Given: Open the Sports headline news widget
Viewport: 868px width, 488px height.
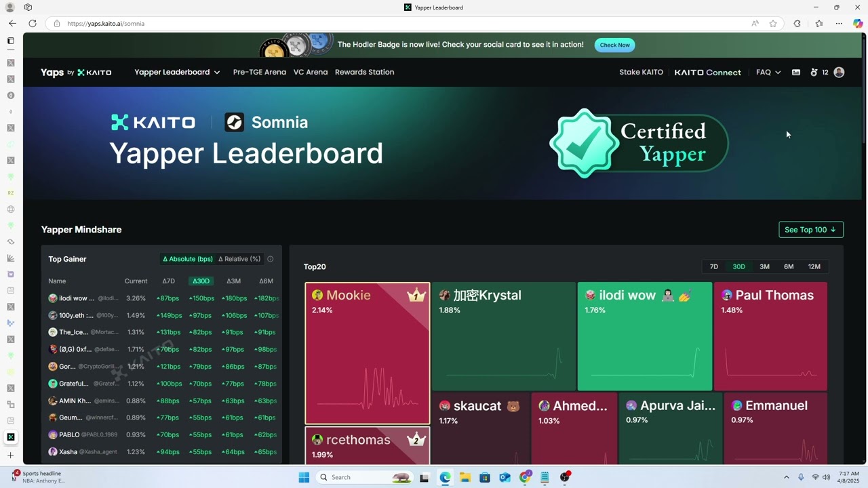Looking at the screenshot, I should (39, 477).
